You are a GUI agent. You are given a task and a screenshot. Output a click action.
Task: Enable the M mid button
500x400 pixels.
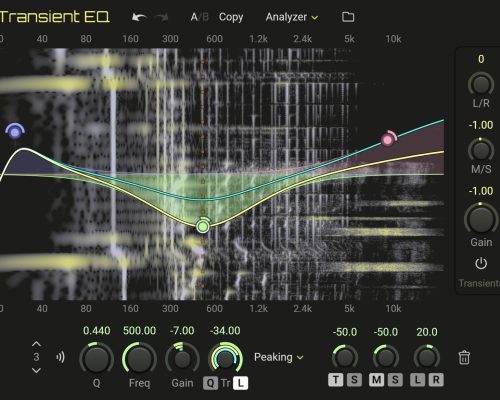click(377, 380)
